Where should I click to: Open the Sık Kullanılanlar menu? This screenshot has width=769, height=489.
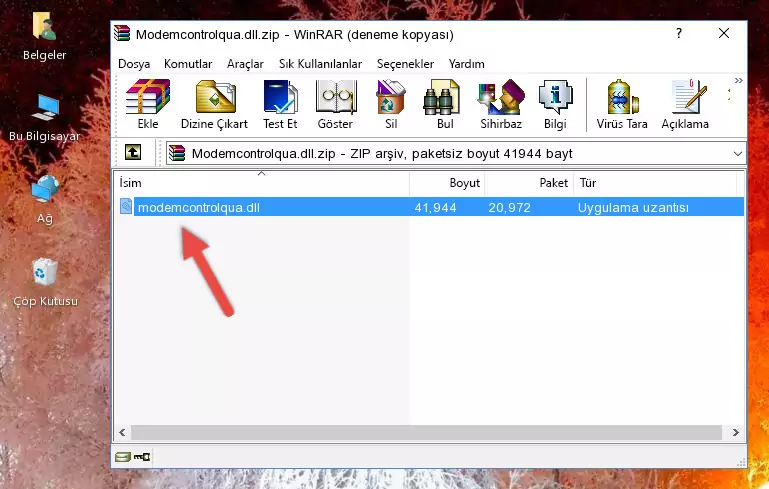(320, 64)
